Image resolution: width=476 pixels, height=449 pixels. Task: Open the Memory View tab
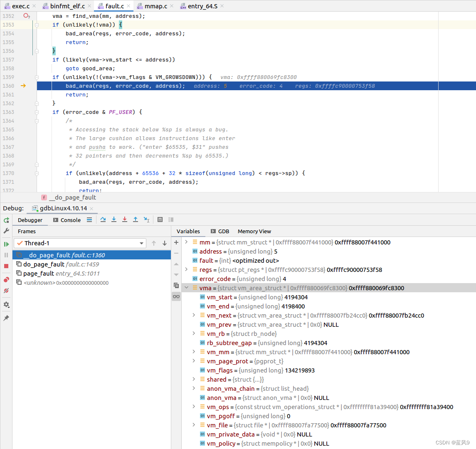(x=254, y=231)
